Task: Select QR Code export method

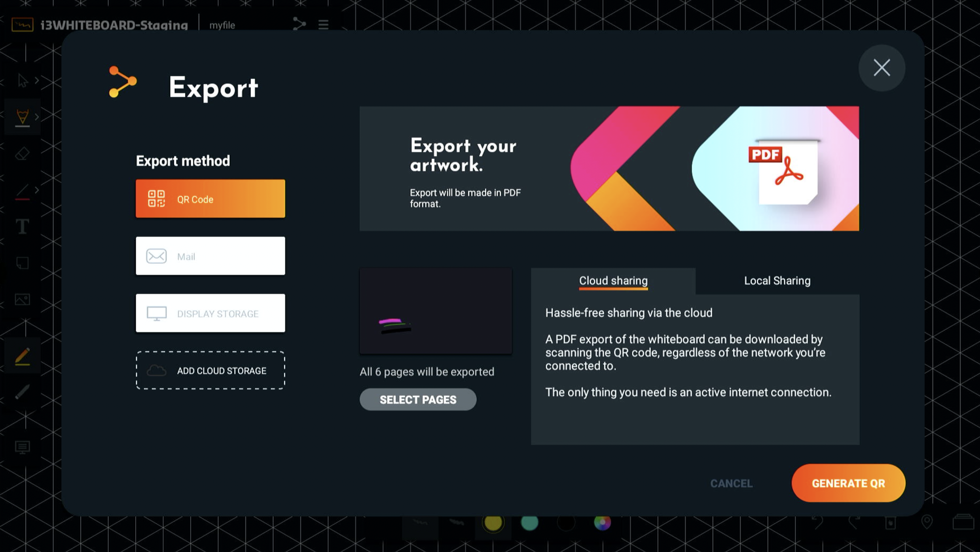Action: (x=210, y=199)
